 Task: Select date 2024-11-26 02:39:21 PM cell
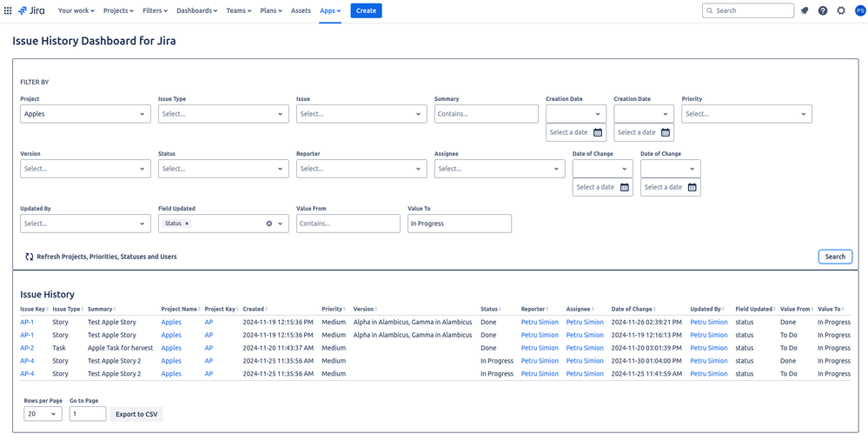point(646,322)
